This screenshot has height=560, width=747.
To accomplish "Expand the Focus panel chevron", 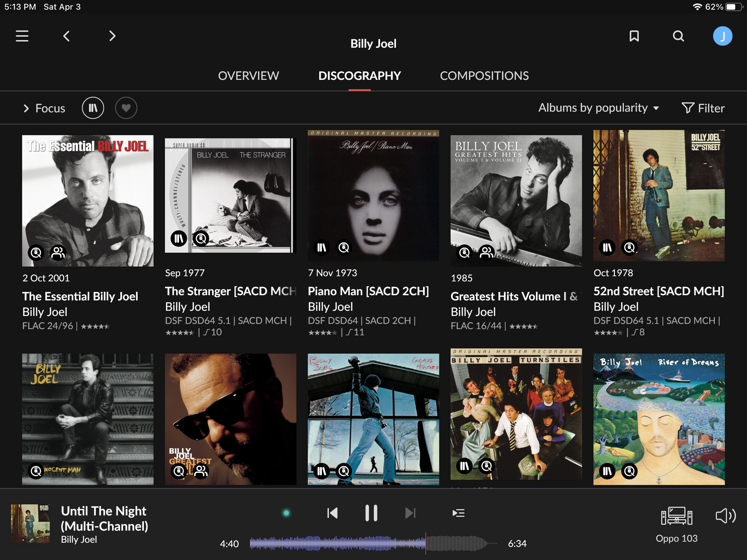I will coord(26,108).
